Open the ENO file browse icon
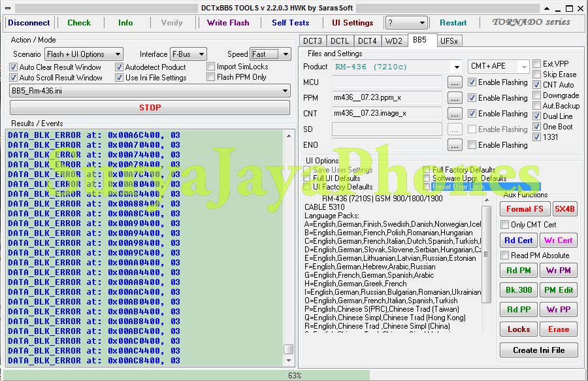 [x=455, y=144]
